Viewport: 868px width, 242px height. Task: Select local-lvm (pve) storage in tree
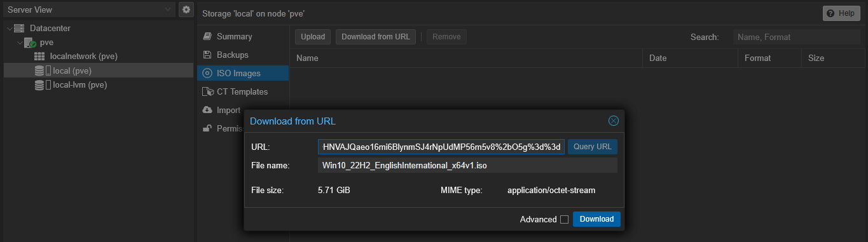tap(79, 84)
